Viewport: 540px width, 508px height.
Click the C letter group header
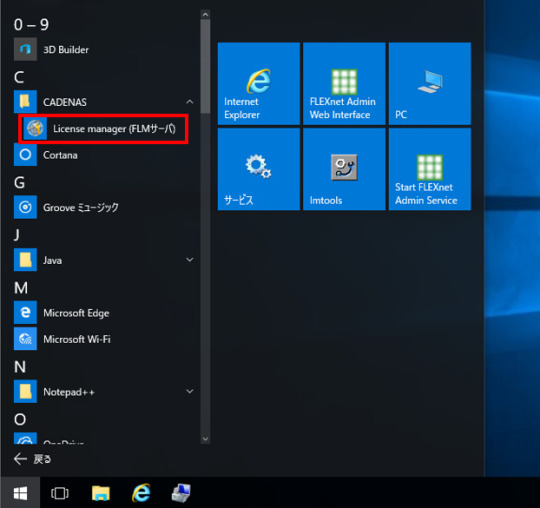coord(19,77)
